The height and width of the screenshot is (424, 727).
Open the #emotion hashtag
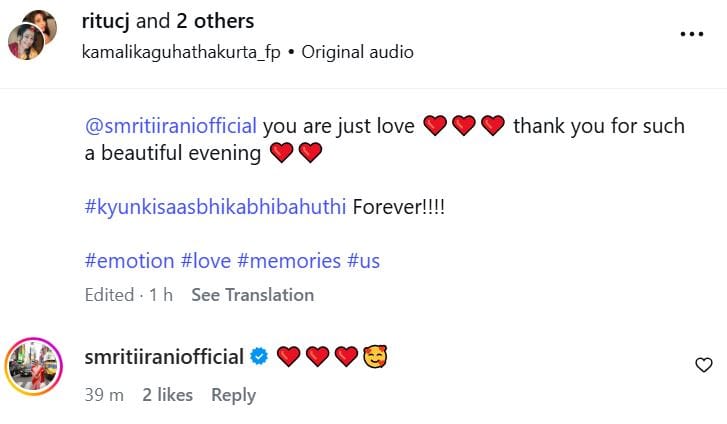[x=128, y=261]
